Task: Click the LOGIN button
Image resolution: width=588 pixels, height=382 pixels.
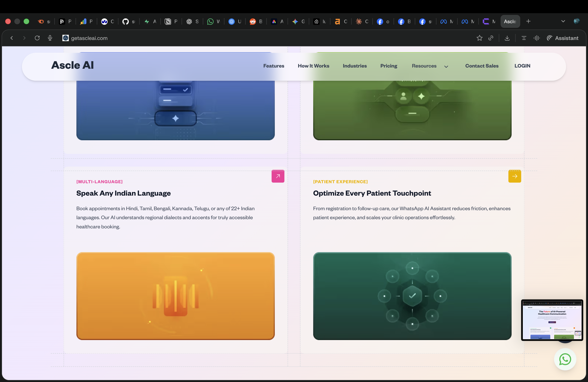Action: [x=522, y=66]
